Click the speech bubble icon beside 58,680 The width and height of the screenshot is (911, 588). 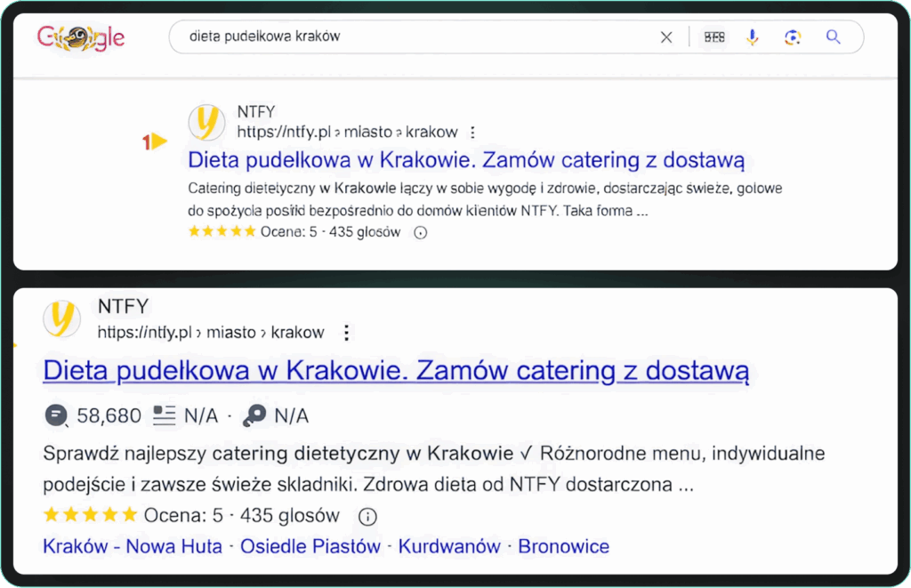[x=56, y=415]
